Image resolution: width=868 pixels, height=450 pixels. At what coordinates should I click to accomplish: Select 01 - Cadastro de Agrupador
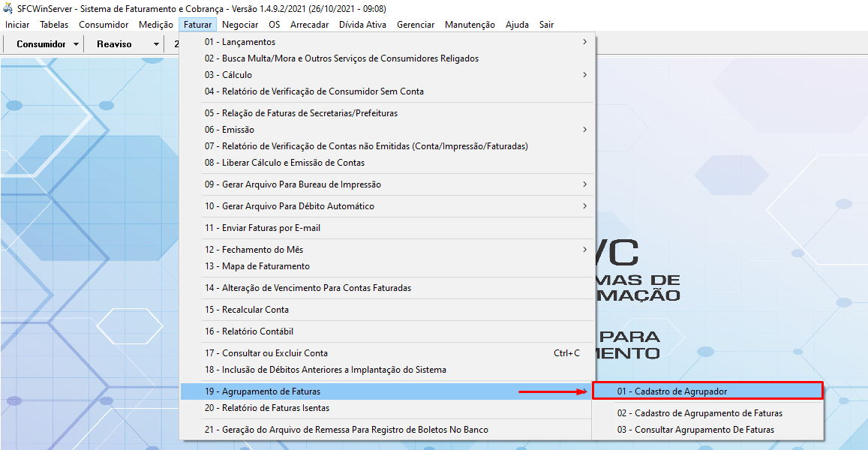click(x=671, y=391)
